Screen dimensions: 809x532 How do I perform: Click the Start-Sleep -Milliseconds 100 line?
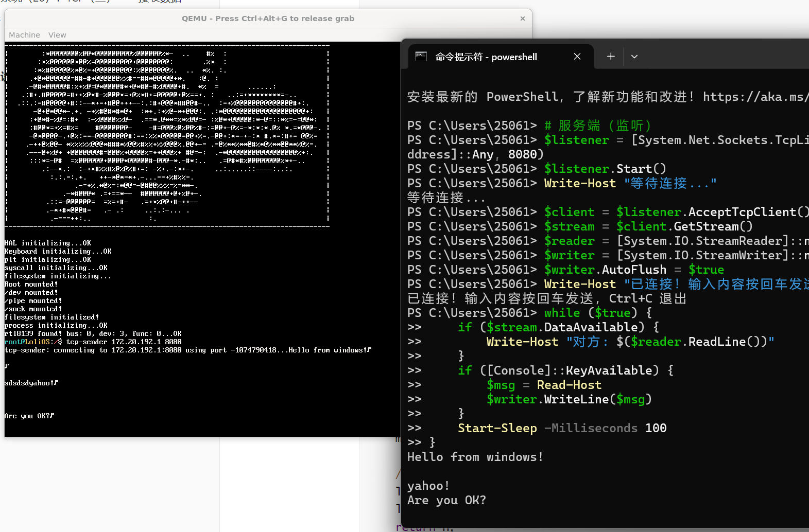561,428
